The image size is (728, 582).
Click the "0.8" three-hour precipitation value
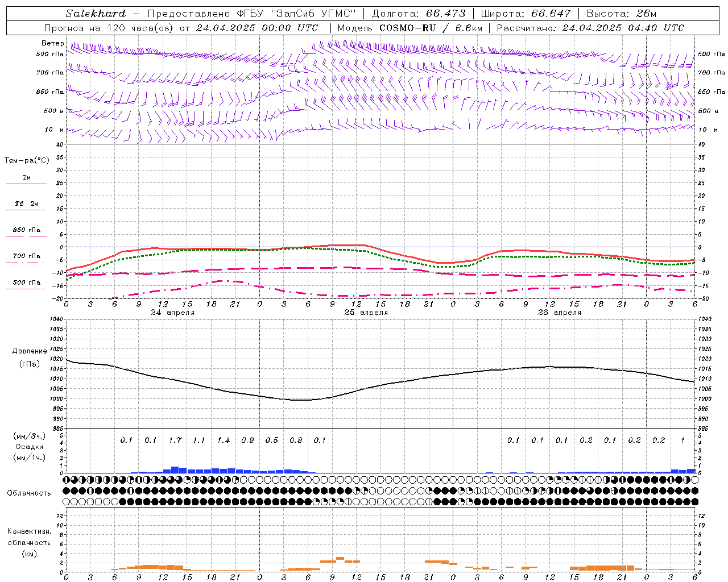point(296,440)
